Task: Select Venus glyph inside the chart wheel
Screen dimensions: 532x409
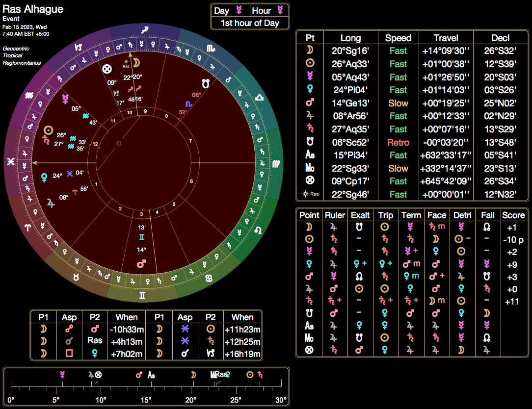Action: tap(45, 177)
